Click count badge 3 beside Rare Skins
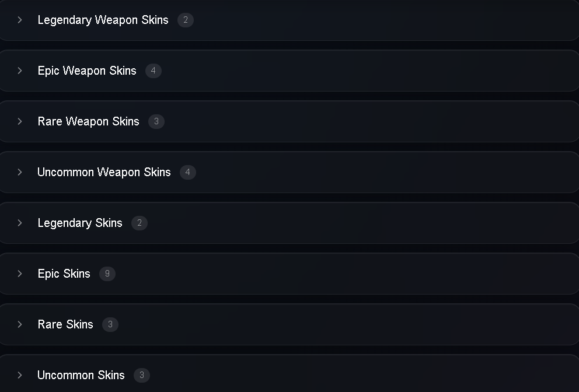 tap(110, 324)
